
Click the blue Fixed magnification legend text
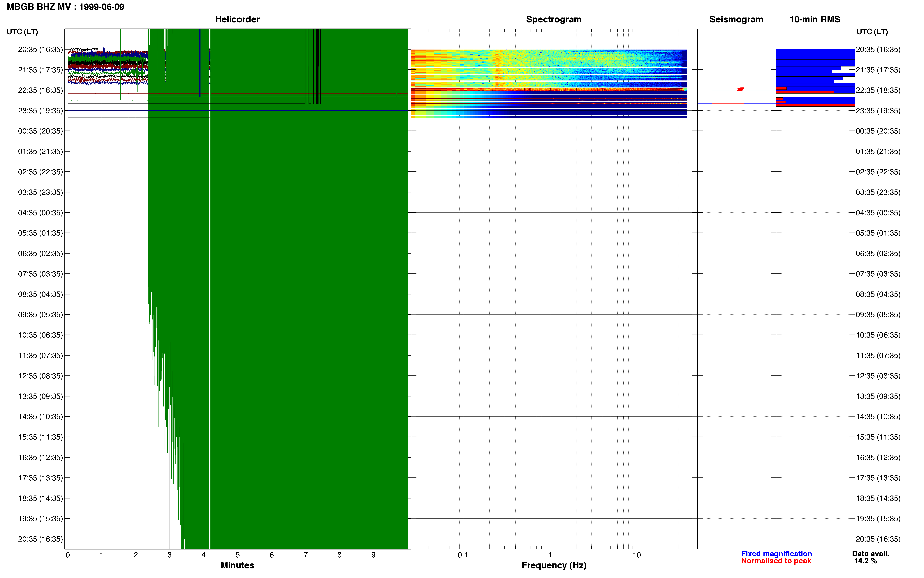[776, 554]
